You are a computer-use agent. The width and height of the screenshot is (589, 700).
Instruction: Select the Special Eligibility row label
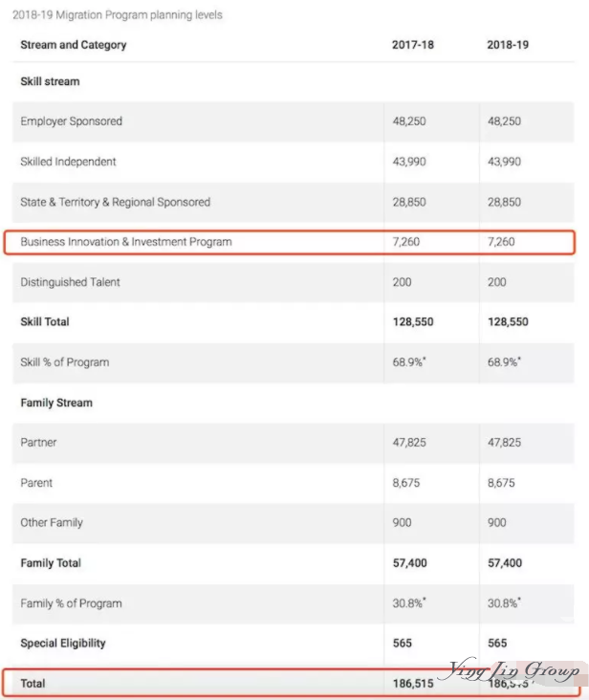point(63,644)
